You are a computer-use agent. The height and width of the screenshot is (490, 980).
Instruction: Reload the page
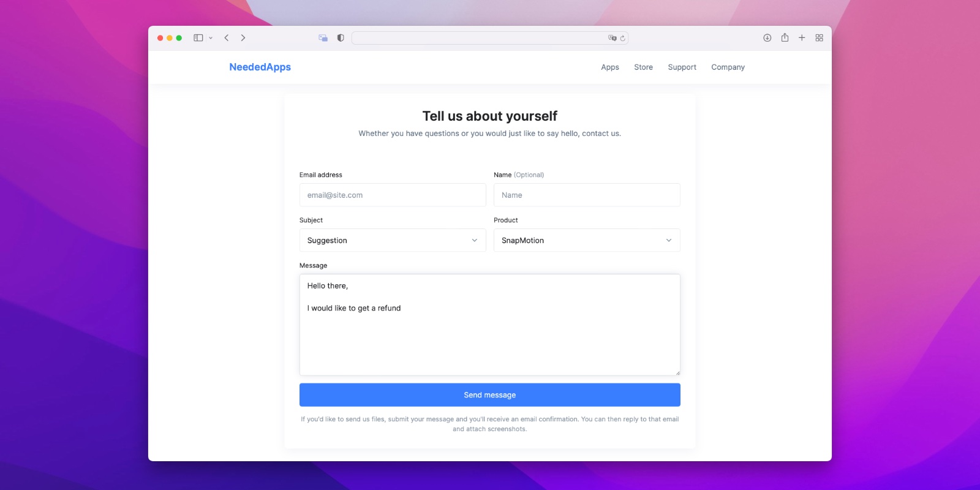coord(623,38)
